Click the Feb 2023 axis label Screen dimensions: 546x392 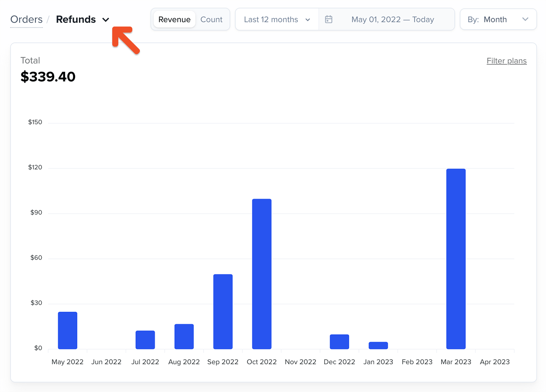[417, 362]
